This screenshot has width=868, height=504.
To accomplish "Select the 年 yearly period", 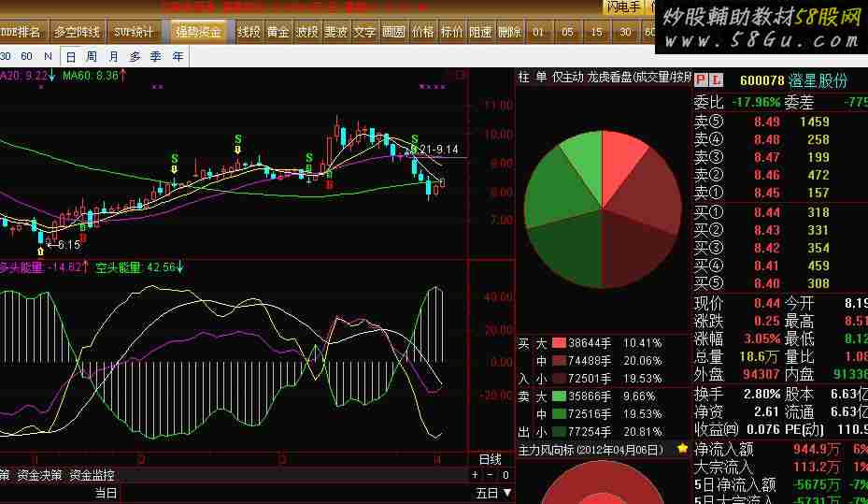I will (178, 56).
